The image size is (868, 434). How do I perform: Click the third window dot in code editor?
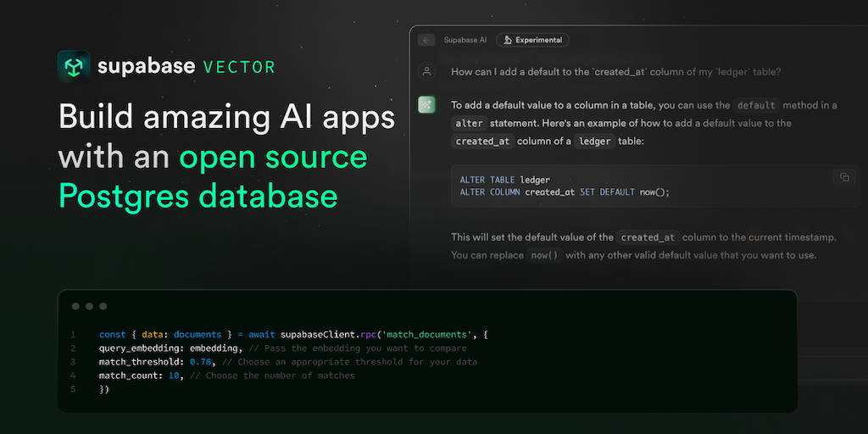103,306
